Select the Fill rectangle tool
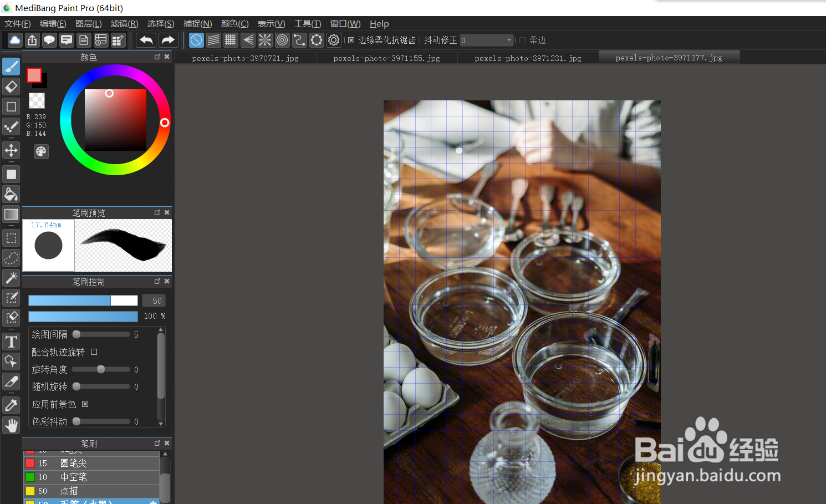 coord(11,174)
